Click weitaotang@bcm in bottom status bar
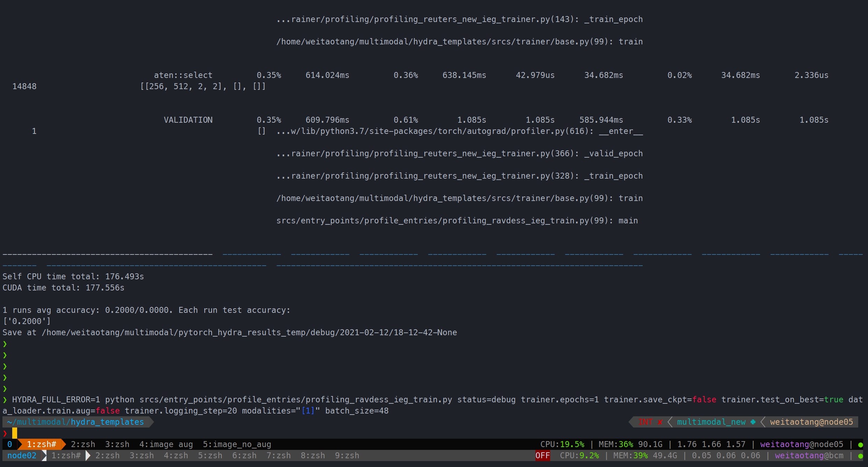 point(809,455)
